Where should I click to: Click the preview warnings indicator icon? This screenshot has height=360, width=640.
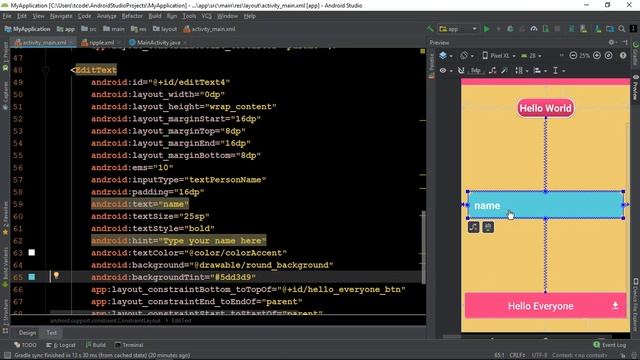[623, 56]
